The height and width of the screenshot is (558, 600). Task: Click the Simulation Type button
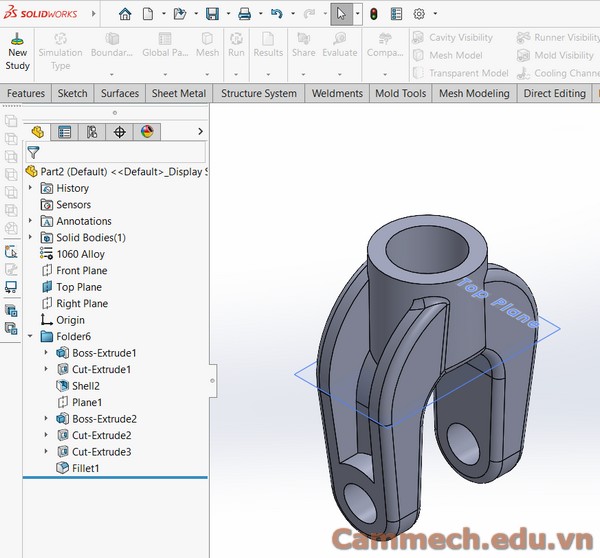60,52
